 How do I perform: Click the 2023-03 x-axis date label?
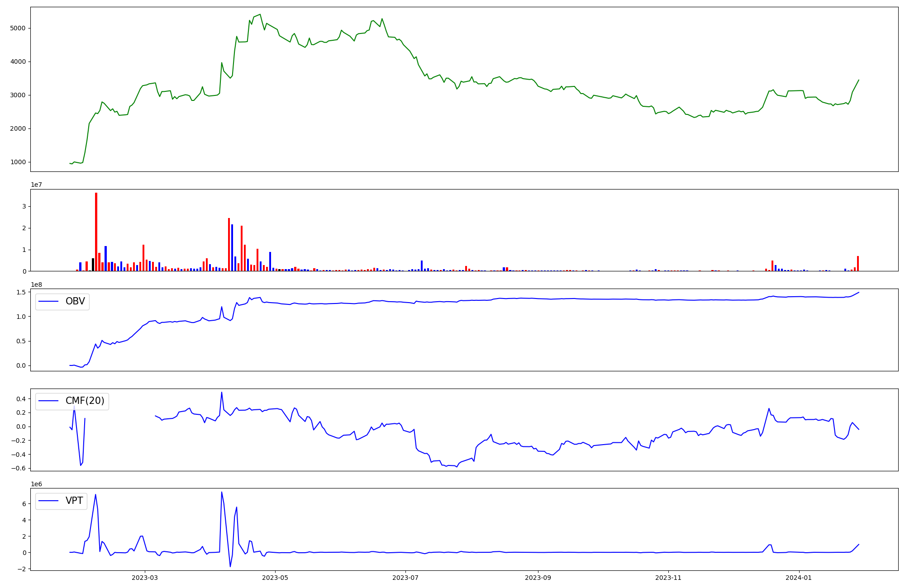click(145, 578)
